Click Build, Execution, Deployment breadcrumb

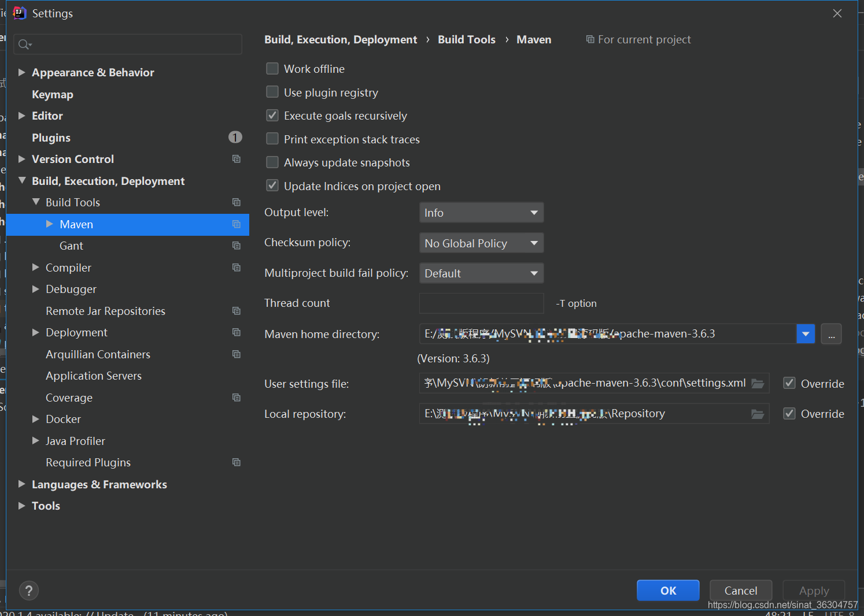(x=341, y=39)
